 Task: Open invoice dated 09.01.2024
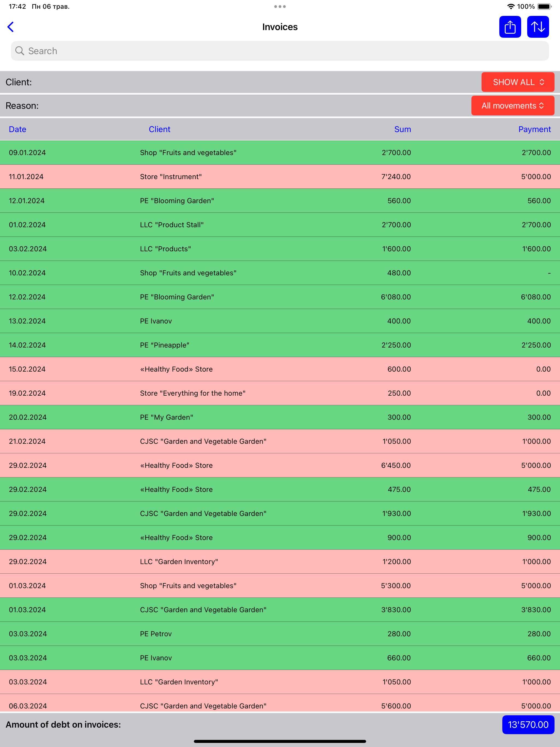[280, 153]
